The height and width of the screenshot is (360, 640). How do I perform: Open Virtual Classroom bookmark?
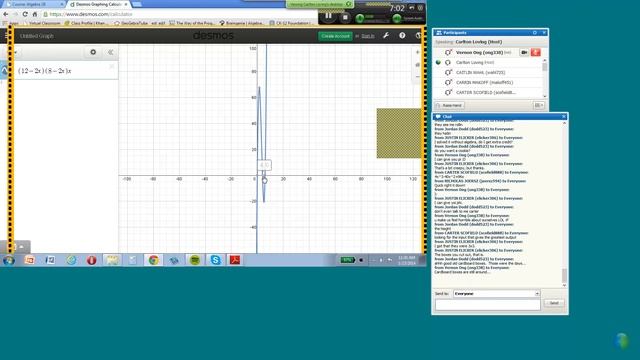(42, 23)
